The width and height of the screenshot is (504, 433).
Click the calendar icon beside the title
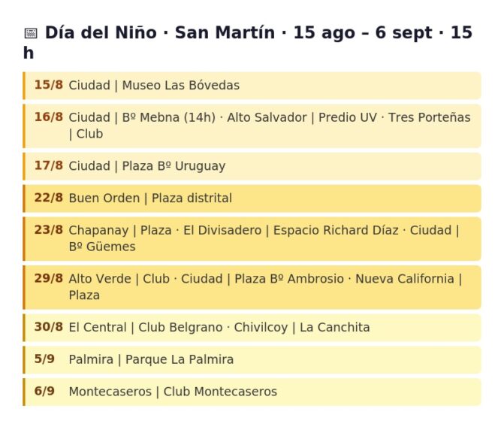point(31,33)
